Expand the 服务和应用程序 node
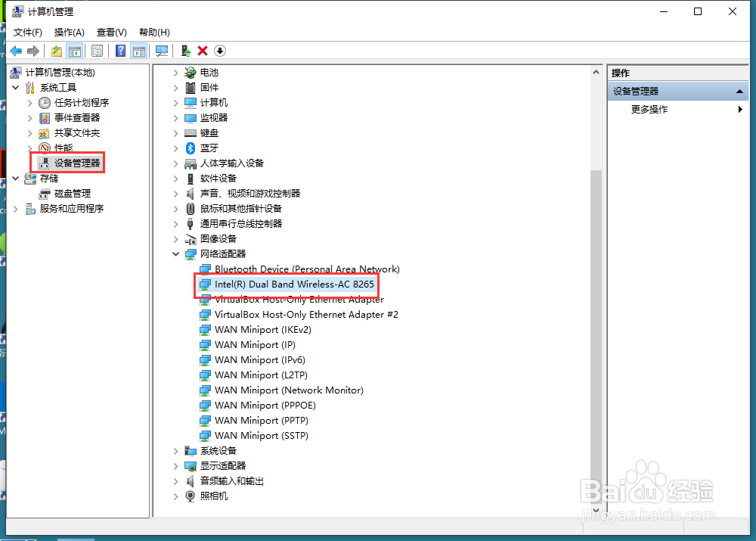Screen dimensions: 756x541 pyautogui.click(x=15, y=209)
